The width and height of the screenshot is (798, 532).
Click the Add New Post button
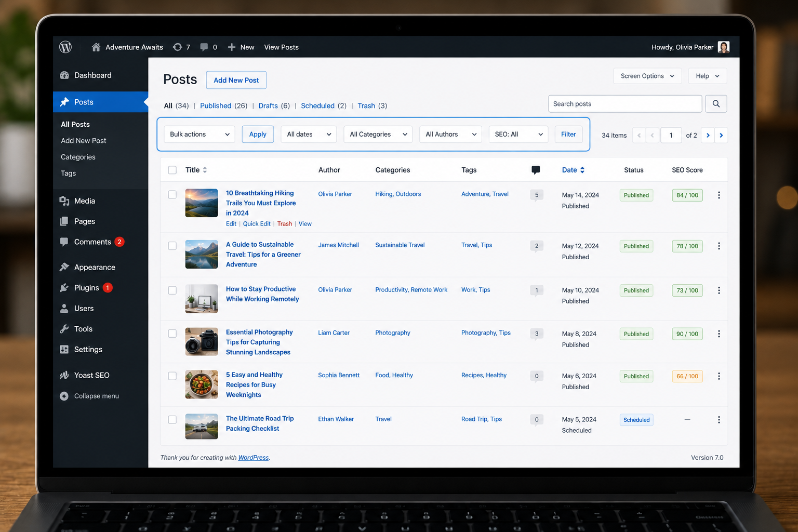(236, 80)
